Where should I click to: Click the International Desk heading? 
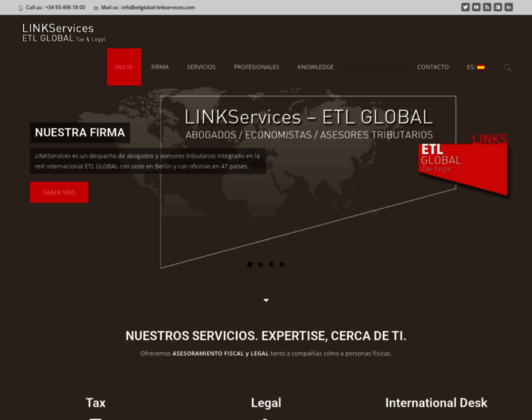[436, 402]
